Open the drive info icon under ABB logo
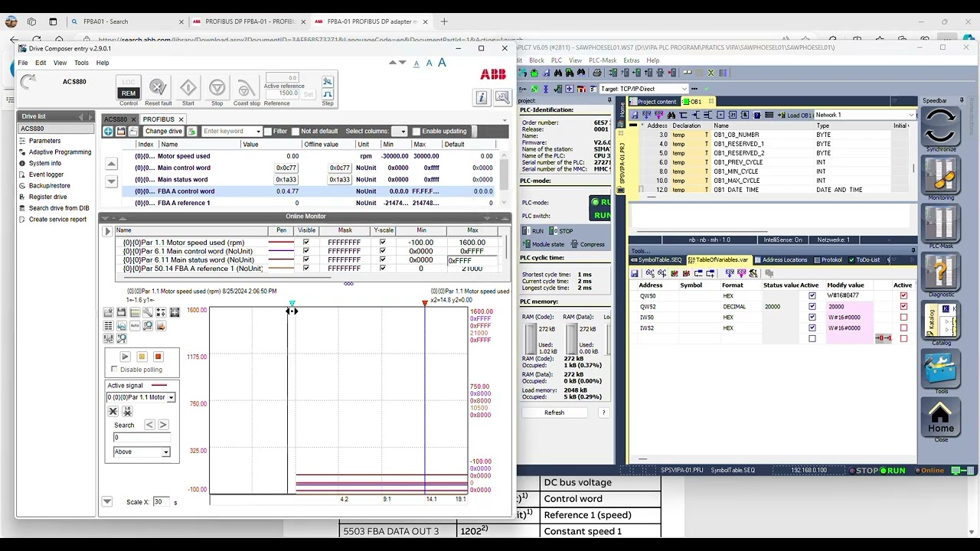980x551 pixels. pyautogui.click(x=482, y=97)
